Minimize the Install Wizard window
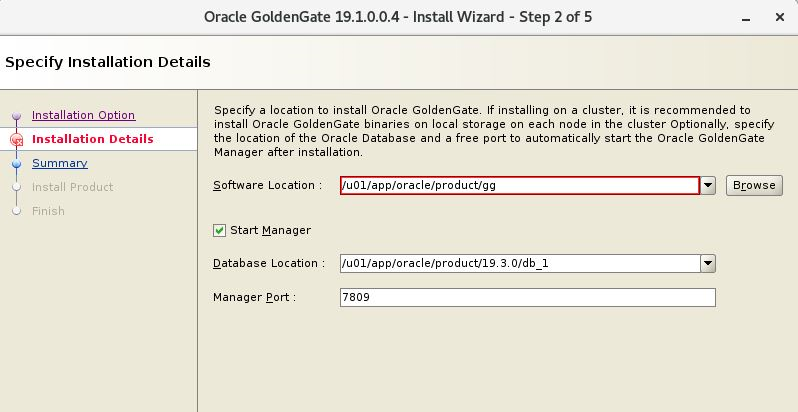Image resolution: width=798 pixels, height=412 pixels. (x=746, y=18)
